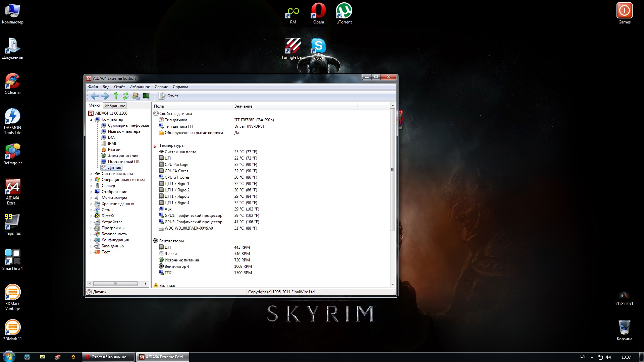Screen dimensions: 644x362
Task: Collapse the Компьютер tree node
Action: 91,120
